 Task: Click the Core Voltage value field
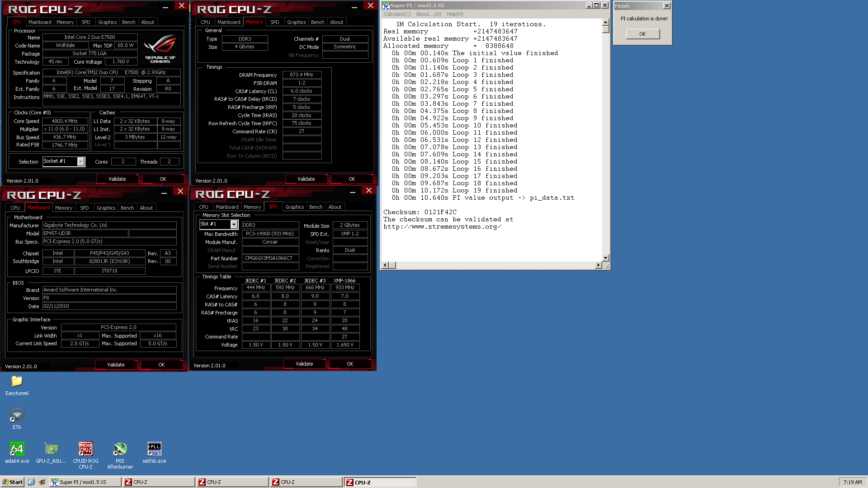pyautogui.click(x=121, y=62)
